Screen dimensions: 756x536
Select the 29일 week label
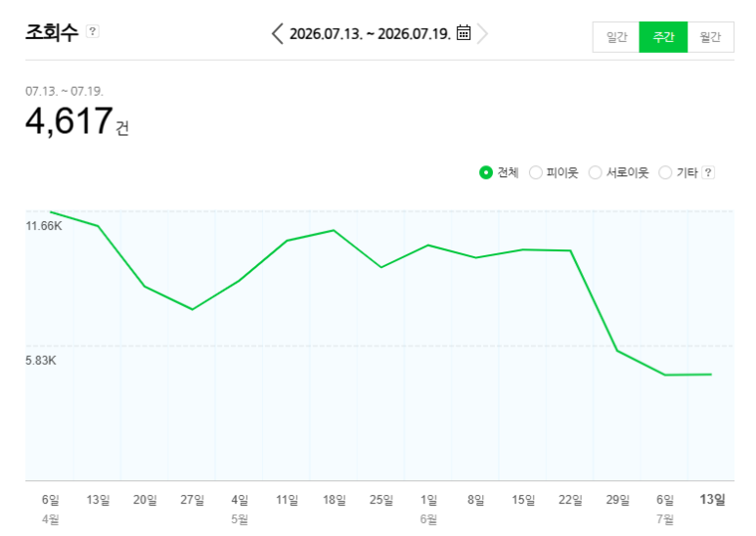618,500
